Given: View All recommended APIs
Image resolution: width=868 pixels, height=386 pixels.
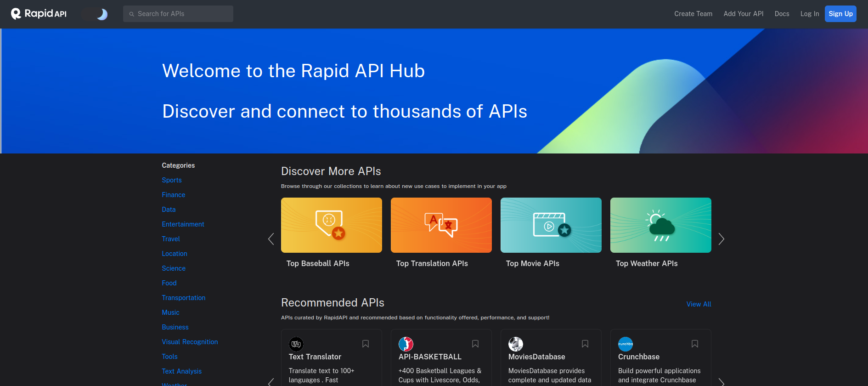Looking at the screenshot, I should coord(699,304).
